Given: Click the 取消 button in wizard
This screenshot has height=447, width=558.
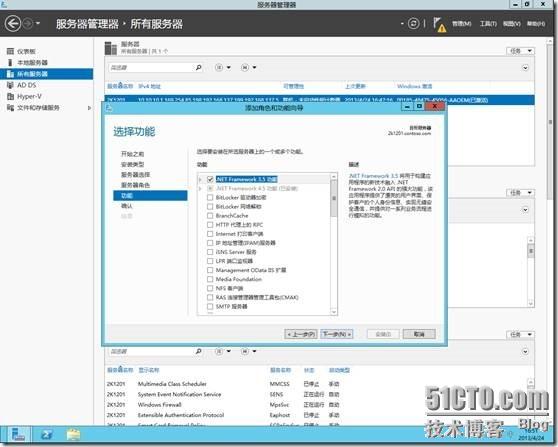Looking at the screenshot, I should pos(419,334).
